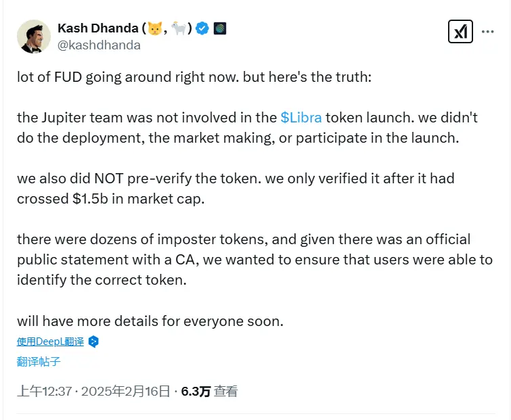Open the more options three-dot menu
This screenshot has width=511, height=420.
click(487, 32)
